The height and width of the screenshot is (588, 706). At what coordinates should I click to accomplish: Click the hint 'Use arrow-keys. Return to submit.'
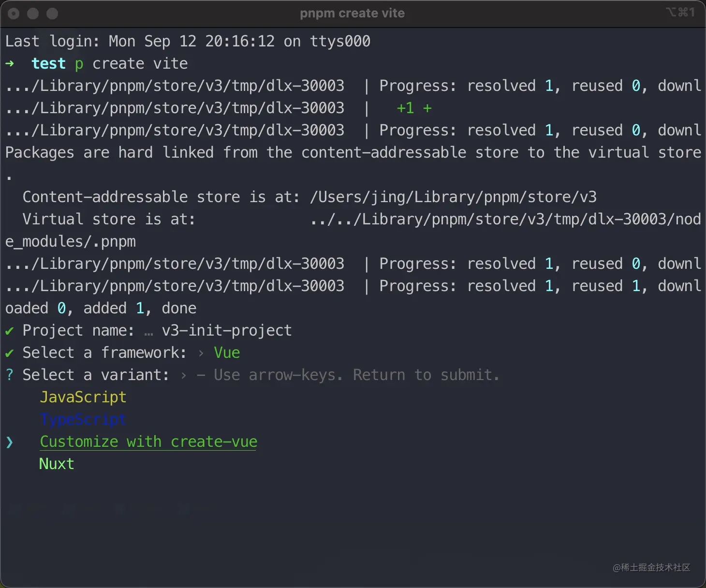(356, 375)
